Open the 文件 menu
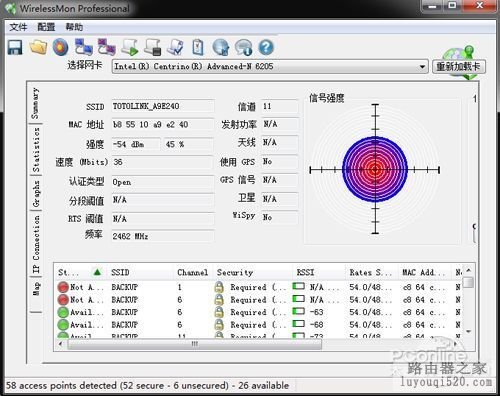500x396 pixels. [18, 27]
